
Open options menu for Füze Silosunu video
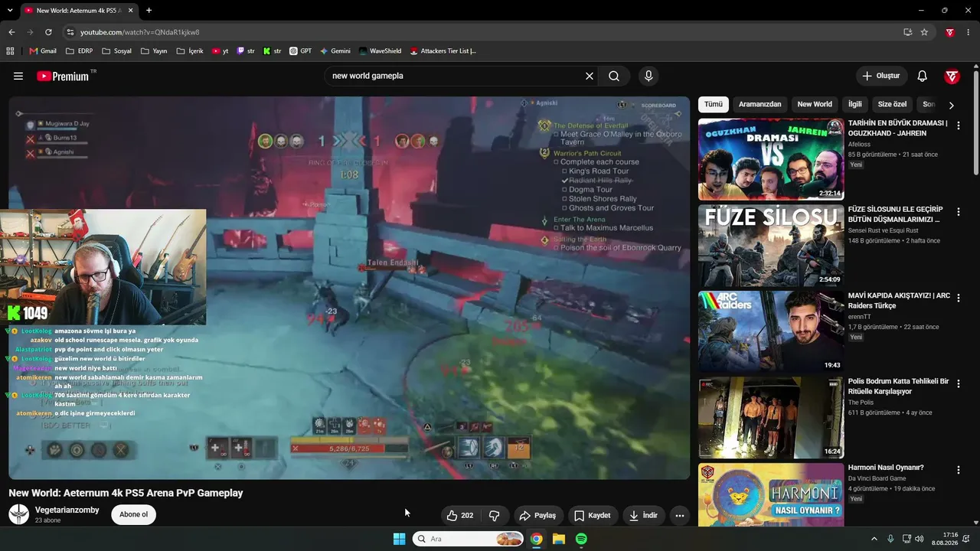pos(959,211)
